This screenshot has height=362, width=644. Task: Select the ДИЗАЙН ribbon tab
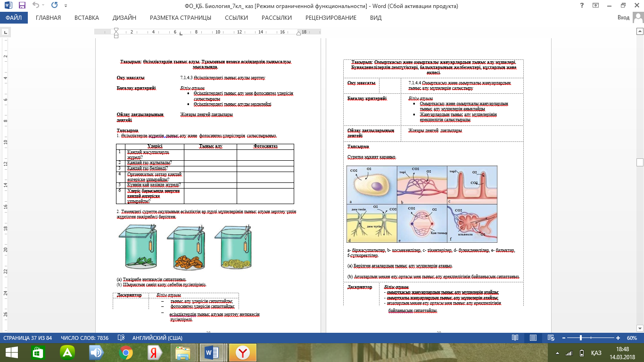click(124, 18)
